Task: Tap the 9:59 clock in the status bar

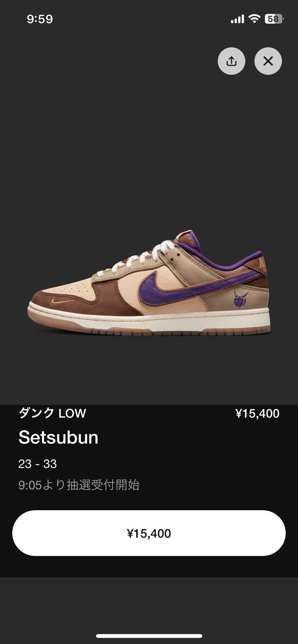Action: coord(40,19)
